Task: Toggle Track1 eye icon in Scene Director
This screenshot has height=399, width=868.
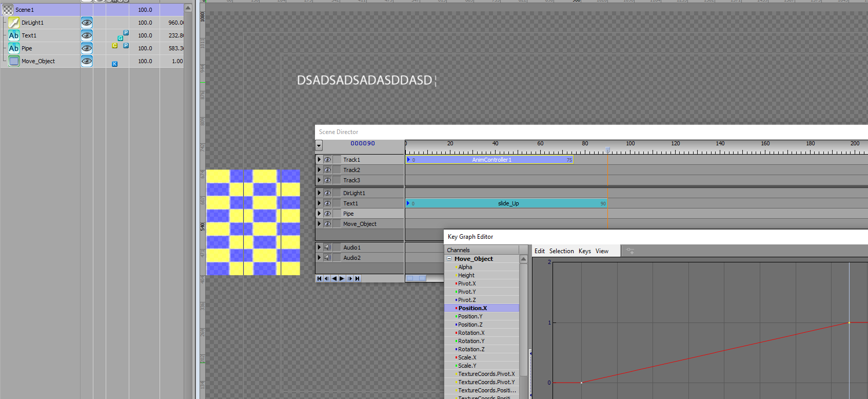Action: (327, 160)
